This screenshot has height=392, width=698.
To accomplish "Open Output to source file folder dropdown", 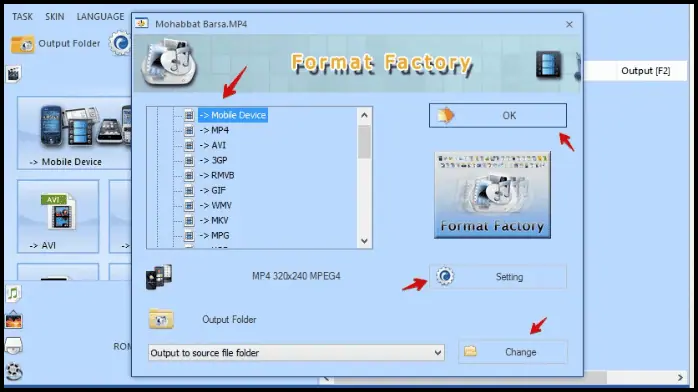I will [x=296, y=353].
